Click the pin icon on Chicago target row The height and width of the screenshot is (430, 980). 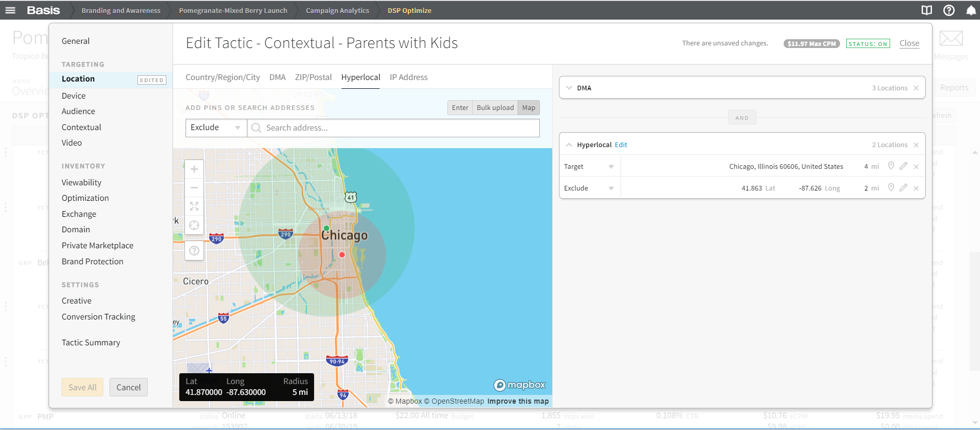click(x=891, y=166)
